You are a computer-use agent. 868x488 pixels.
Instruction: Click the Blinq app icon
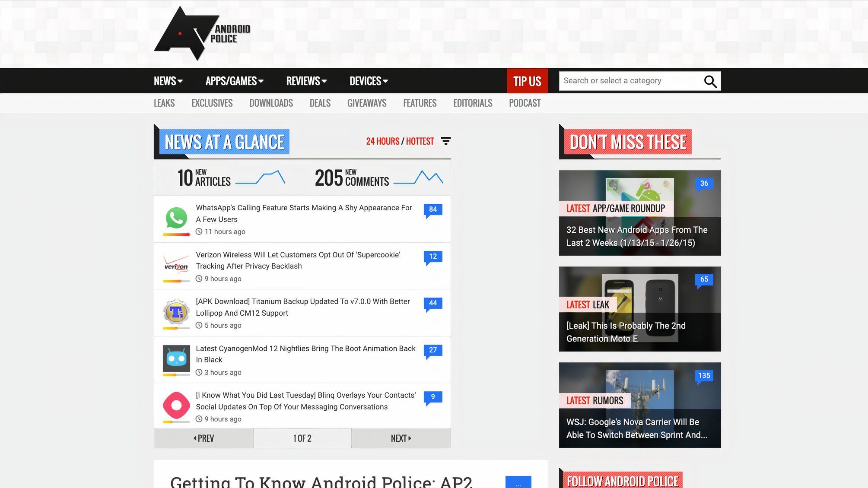(176, 405)
